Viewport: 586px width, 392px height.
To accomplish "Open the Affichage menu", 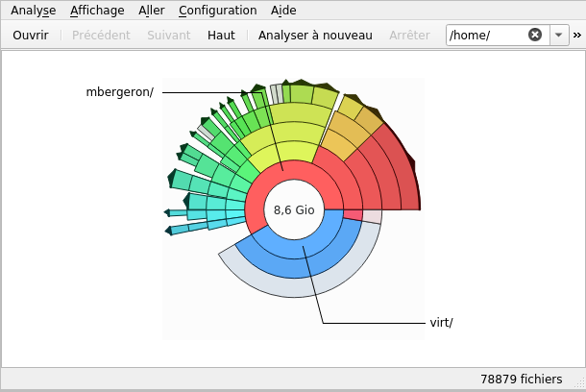I will pyautogui.click(x=97, y=11).
